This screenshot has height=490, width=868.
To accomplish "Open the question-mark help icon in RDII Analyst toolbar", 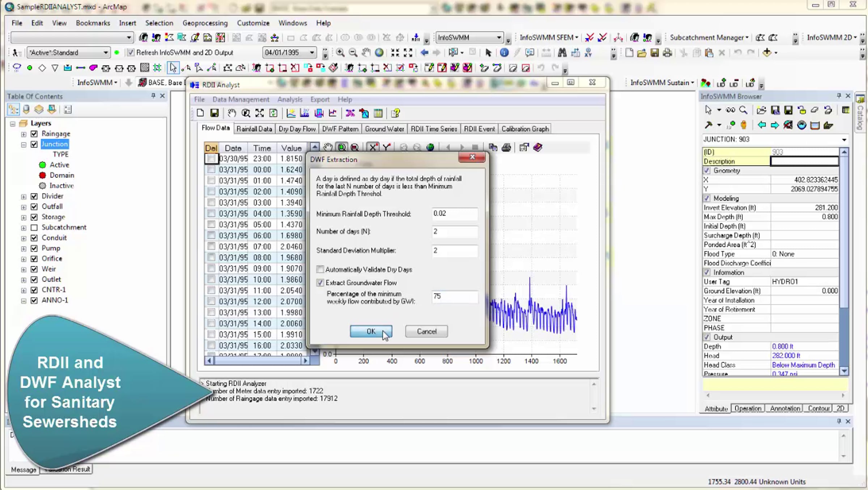I will point(395,113).
